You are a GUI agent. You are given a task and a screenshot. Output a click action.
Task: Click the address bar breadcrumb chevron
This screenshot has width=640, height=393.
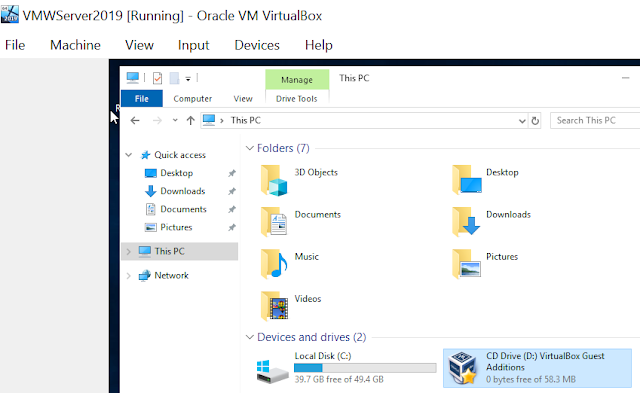tap(222, 120)
